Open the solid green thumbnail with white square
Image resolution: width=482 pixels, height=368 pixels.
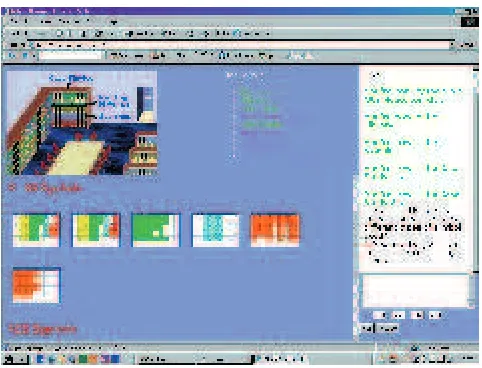coord(156,230)
